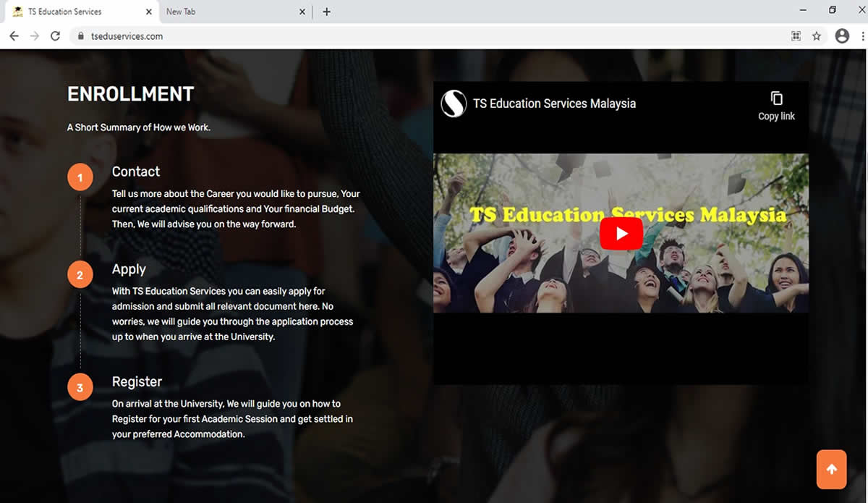
Task: Bookmark this page with the star icon
Action: click(817, 35)
